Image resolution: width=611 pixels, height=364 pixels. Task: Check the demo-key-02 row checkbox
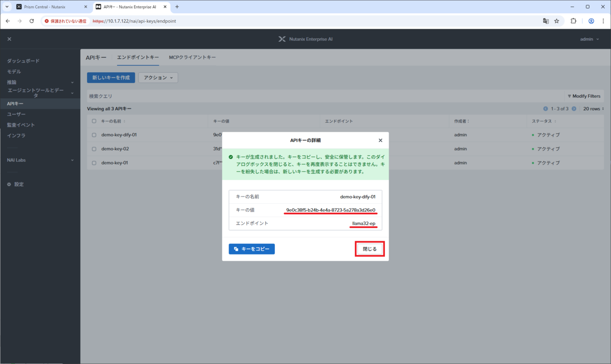pyautogui.click(x=94, y=149)
